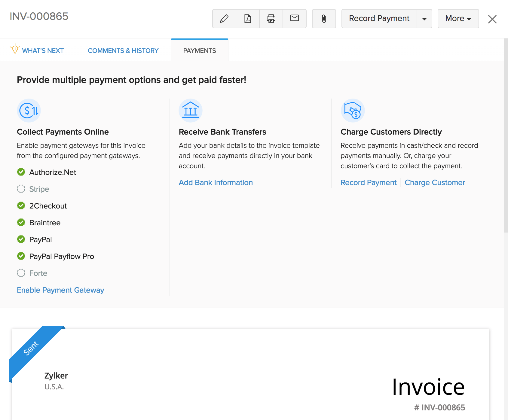Click the pencil edit invoice icon
Viewport: 508px width, 420px height.
[224, 19]
